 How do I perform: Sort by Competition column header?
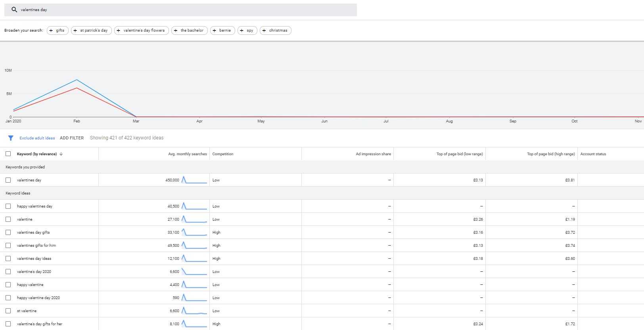(223, 154)
